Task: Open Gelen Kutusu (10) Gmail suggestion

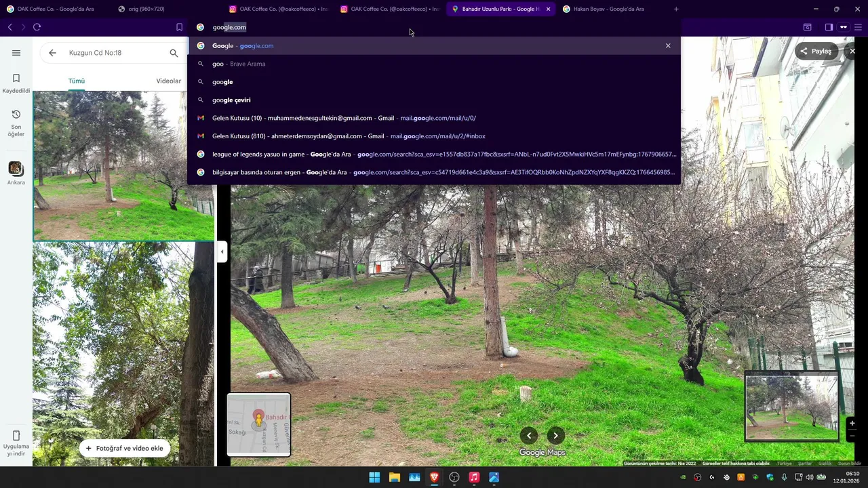Action: (434, 118)
